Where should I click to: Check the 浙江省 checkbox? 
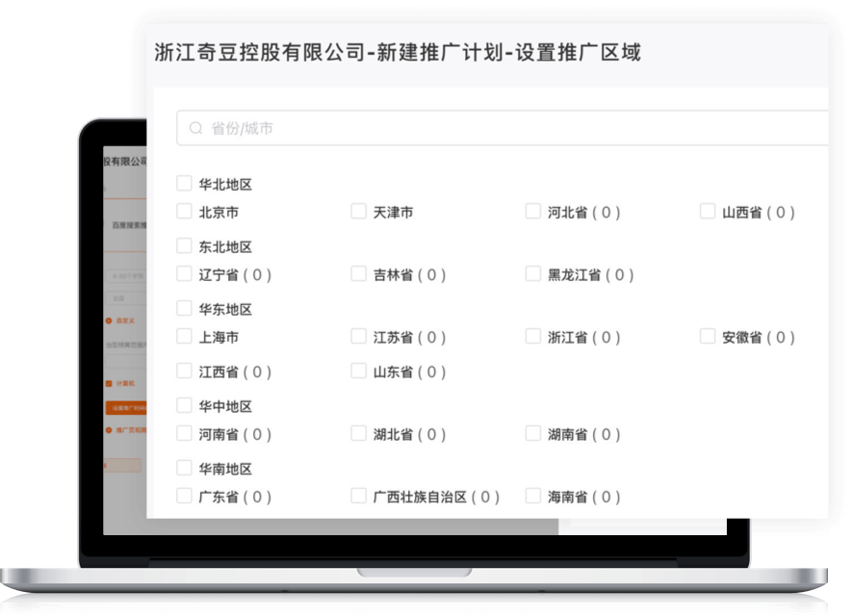[x=533, y=336]
